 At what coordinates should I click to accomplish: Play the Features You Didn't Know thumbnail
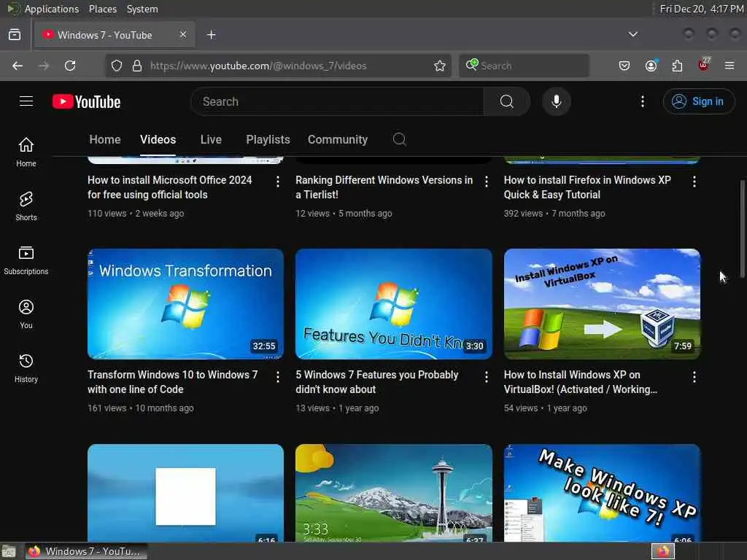[393, 304]
